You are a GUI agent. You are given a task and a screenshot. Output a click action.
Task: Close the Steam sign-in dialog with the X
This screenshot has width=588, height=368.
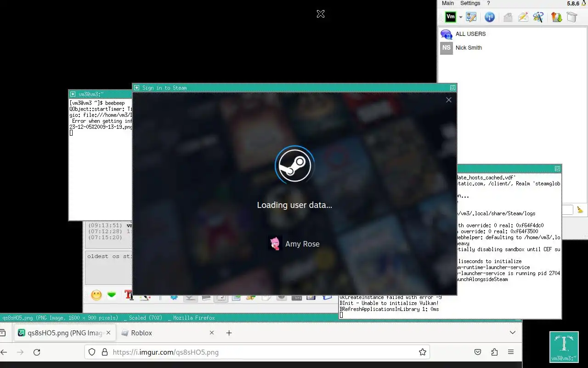[449, 100]
